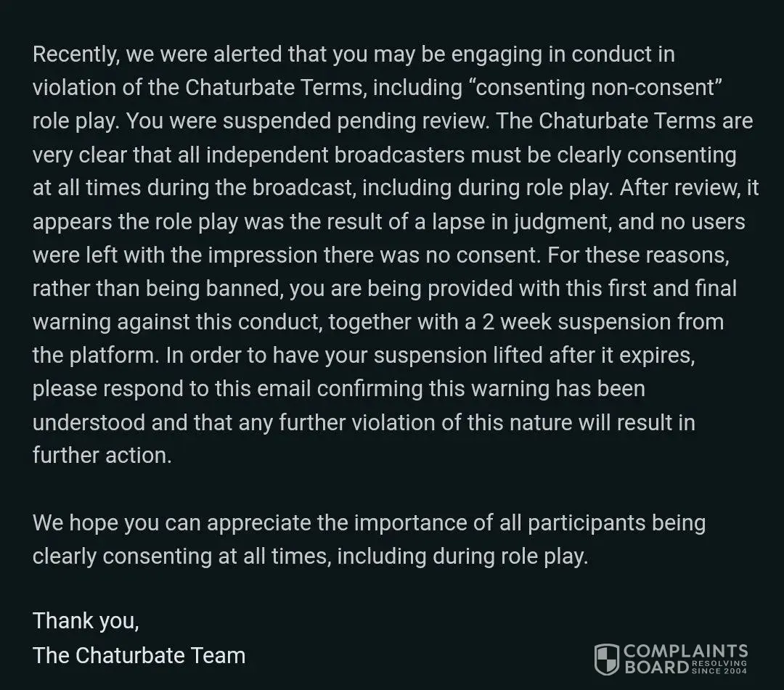This screenshot has width=784, height=690.
Task: Click the "RESOLVING SINCE 2004" tagline
Action: click(719, 667)
